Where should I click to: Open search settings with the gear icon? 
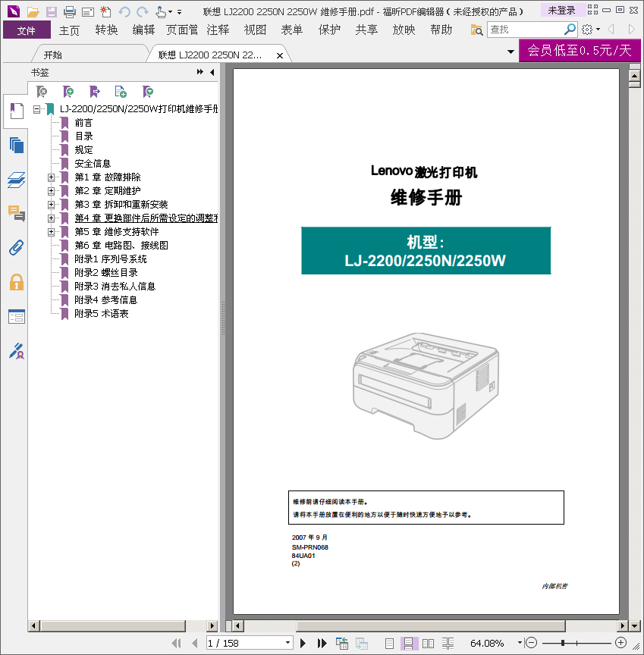point(587,30)
